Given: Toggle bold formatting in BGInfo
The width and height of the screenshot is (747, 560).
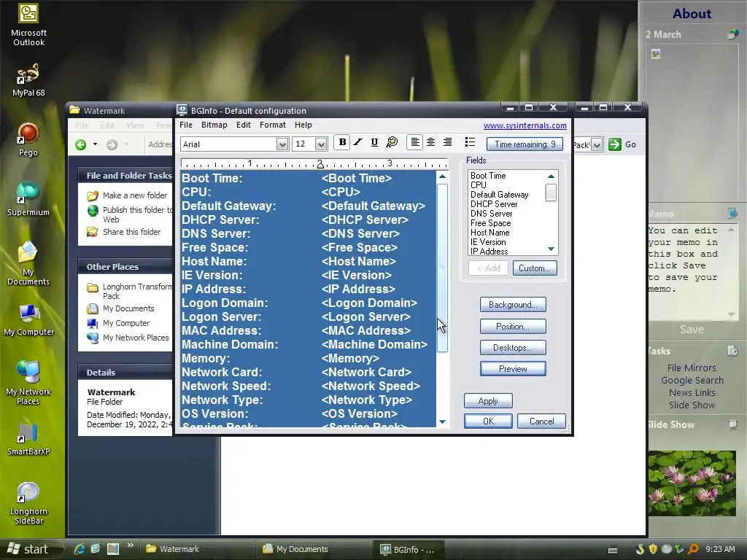Looking at the screenshot, I should click(x=342, y=142).
